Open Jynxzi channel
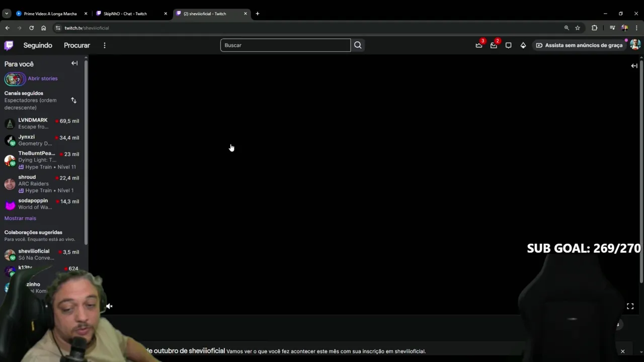This screenshot has height=362, width=644. click(x=42, y=140)
